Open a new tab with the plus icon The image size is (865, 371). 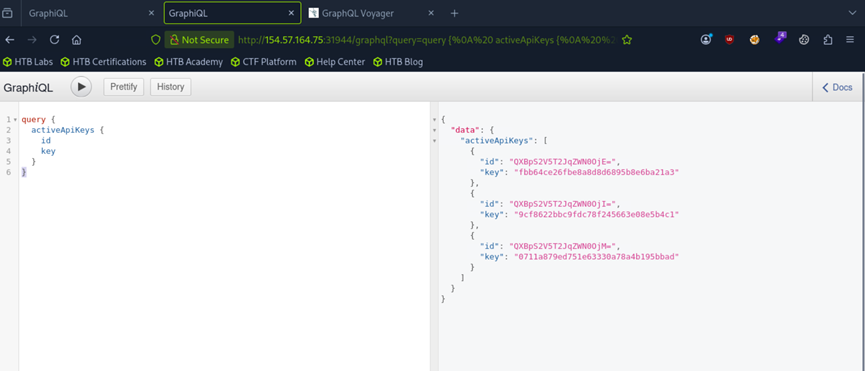(455, 13)
